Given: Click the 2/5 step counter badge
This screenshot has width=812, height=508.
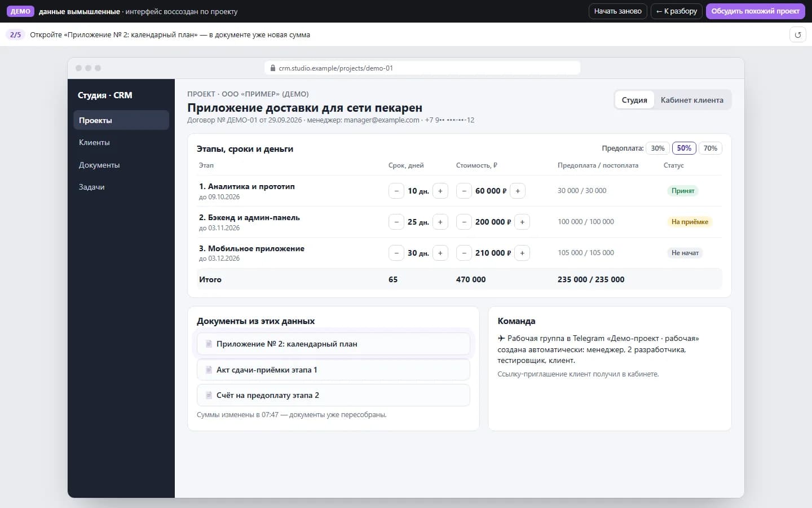Looking at the screenshot, I should click(x=15, y=35).
